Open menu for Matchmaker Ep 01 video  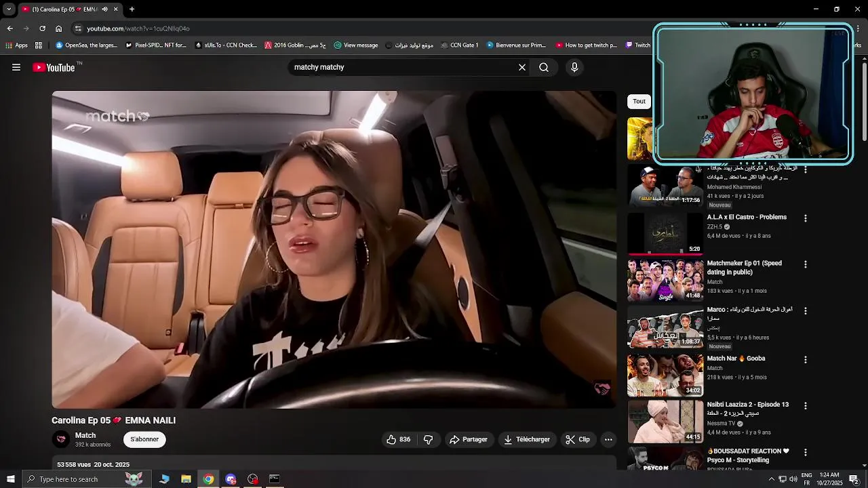point(806,264)
